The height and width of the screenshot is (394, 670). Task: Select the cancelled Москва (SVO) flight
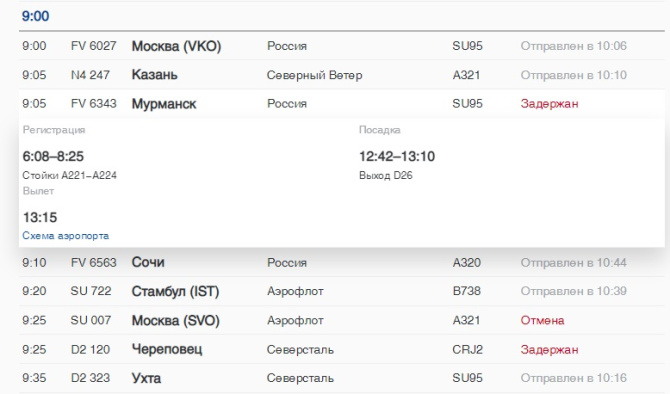pyautogui.click(x=342, y=320)
